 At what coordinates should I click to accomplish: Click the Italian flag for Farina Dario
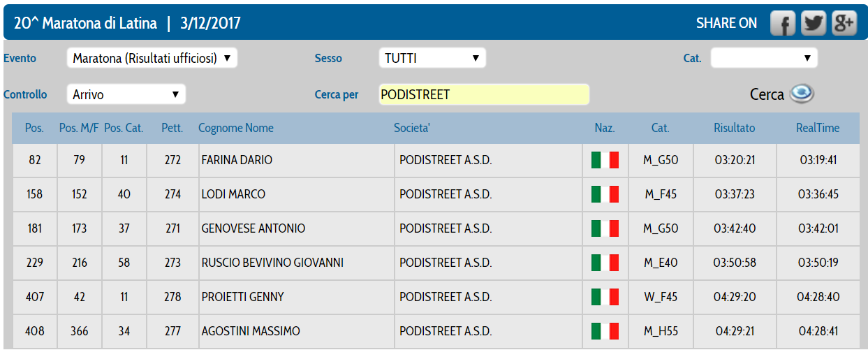pyautogui.click(x=605, y=160)
